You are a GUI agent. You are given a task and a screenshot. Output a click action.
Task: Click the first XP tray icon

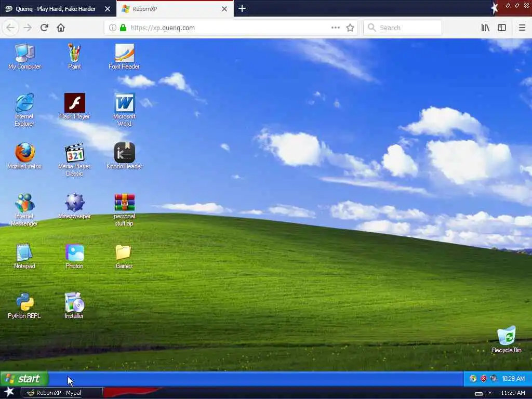473,379
